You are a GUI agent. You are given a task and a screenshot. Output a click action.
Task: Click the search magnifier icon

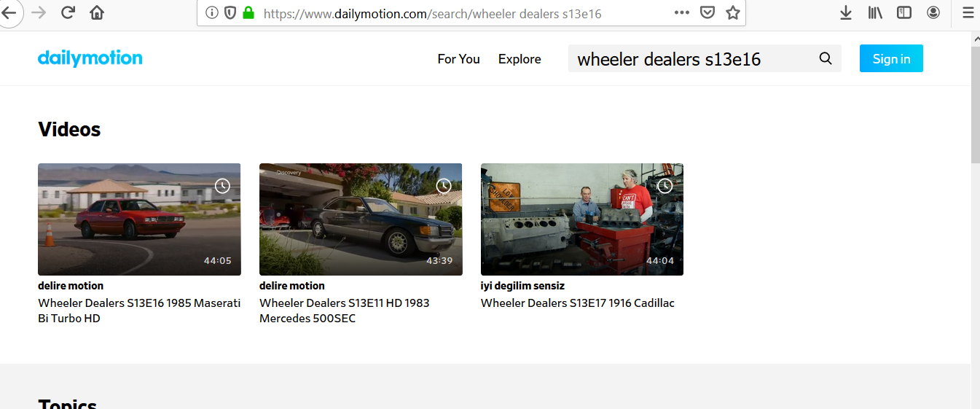pyautogui.click(x=826, y=59)
